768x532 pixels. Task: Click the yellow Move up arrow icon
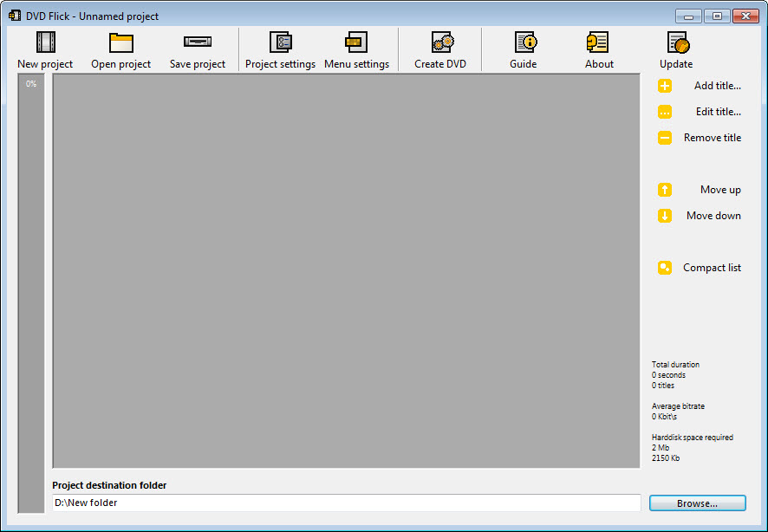point(665,190)
